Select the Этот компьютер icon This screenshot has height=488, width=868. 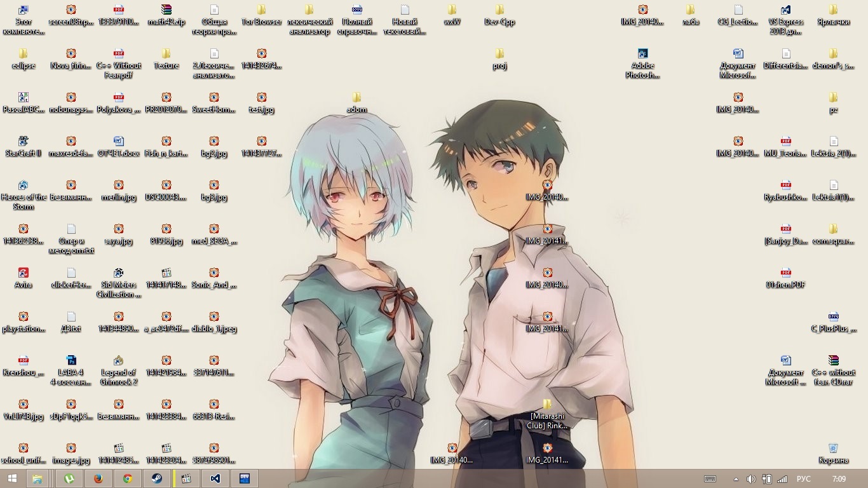point(24,20)
